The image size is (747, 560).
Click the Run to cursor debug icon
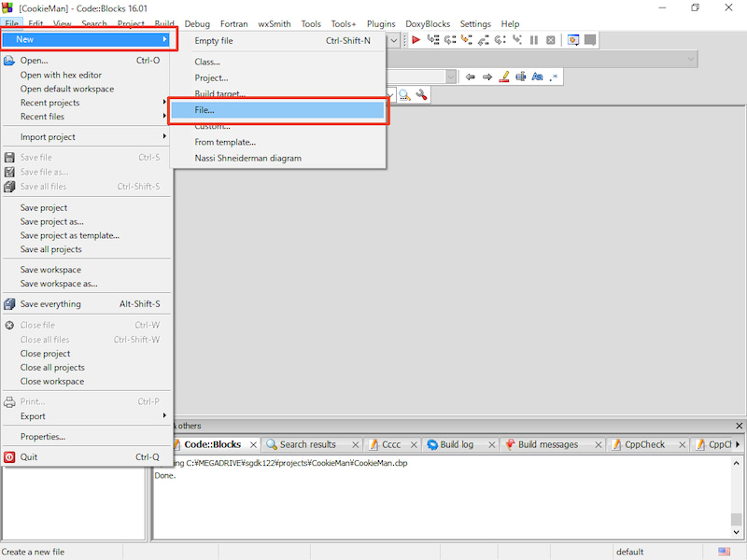(433, 40)
